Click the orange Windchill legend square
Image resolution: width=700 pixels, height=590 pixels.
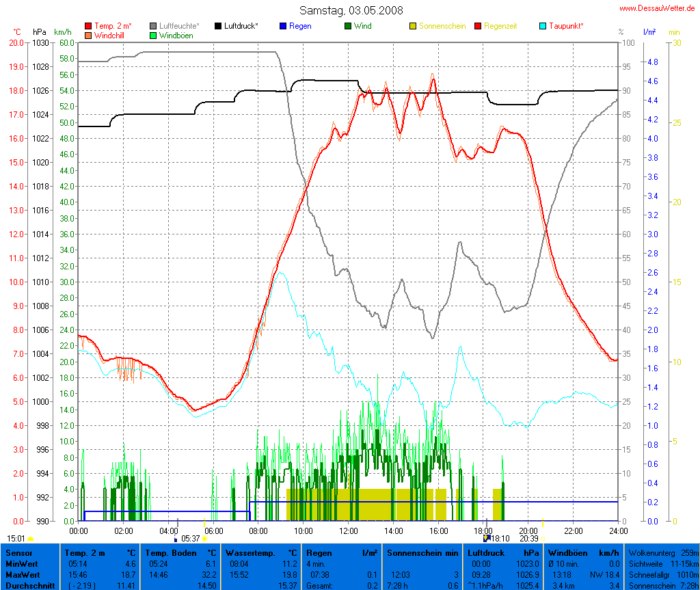coord(88,35)
